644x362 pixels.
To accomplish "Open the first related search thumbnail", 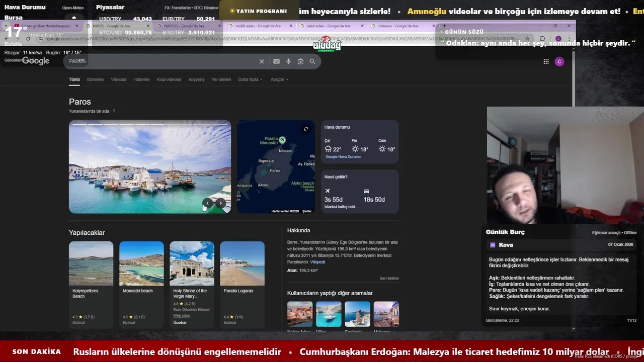I will [300, 314].
